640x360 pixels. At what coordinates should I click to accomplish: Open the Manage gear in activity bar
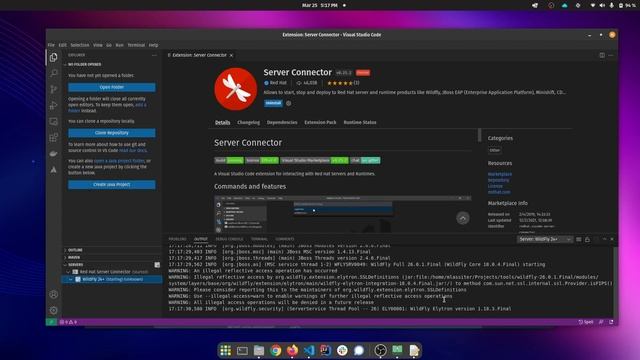[x=53, y=310]
